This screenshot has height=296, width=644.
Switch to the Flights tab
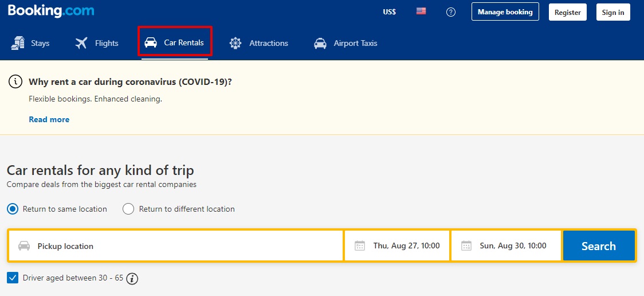[x=97, y=43]
